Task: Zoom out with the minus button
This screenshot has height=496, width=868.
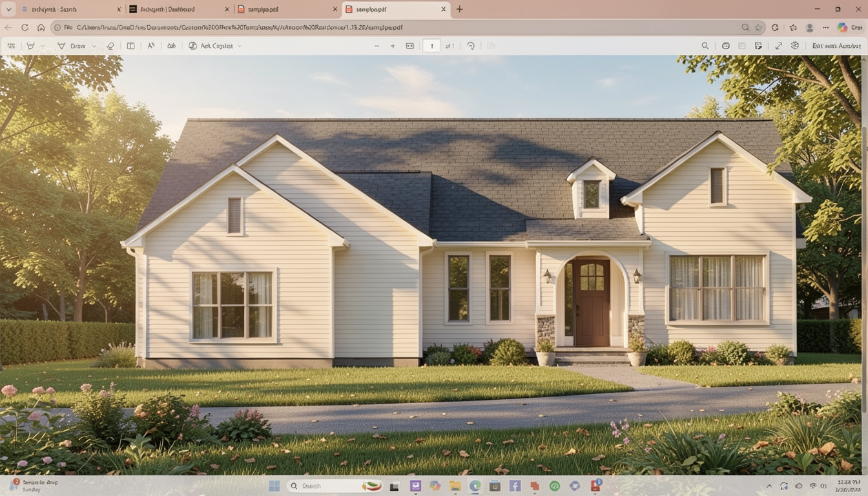Action: pyautogui.click(x=377, y=46)
